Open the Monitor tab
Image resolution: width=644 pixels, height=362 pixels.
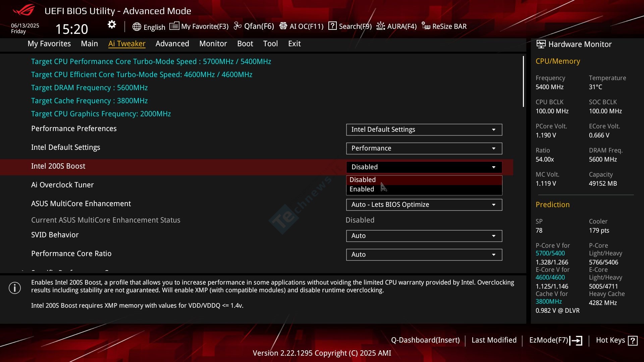pos(213,44)
